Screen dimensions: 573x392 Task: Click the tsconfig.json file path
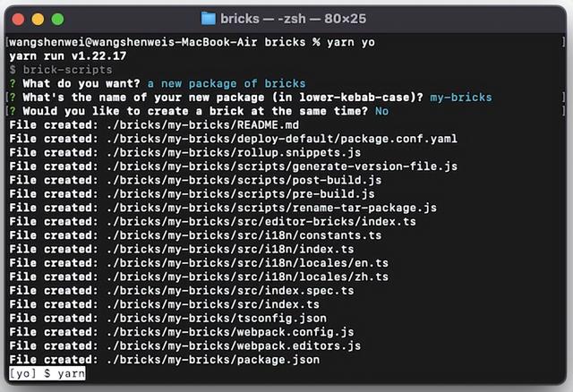tap(217, 319)
